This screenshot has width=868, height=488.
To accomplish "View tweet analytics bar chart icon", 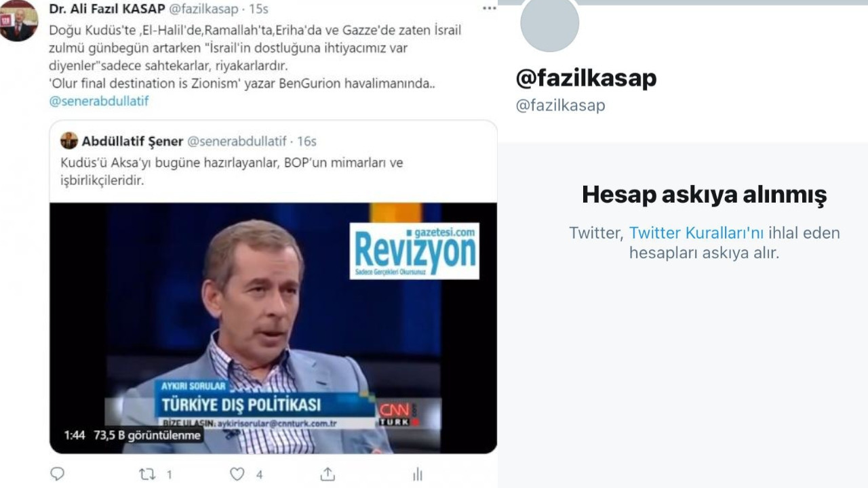I will [418, 474].
